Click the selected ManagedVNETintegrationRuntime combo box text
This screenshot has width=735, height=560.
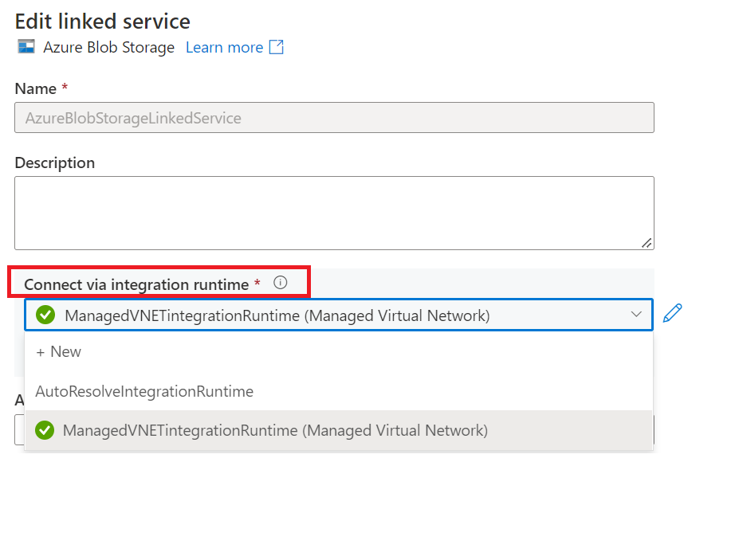(276, 315)
